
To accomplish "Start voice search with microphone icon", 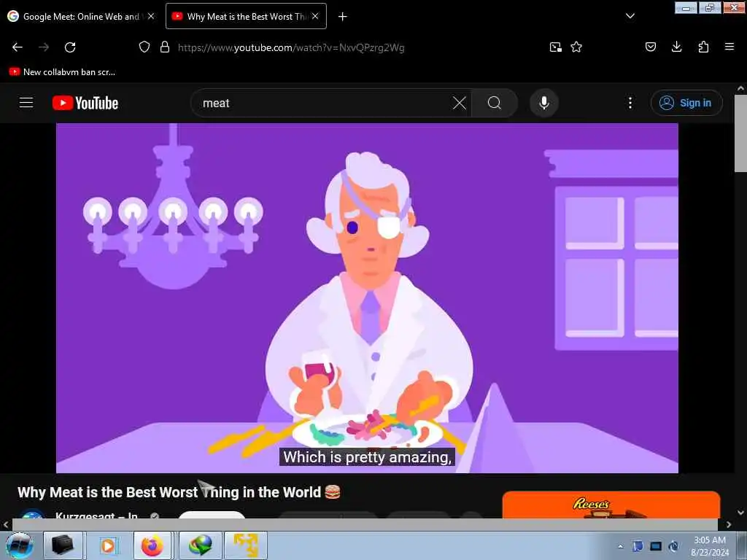I will point(544,103).
